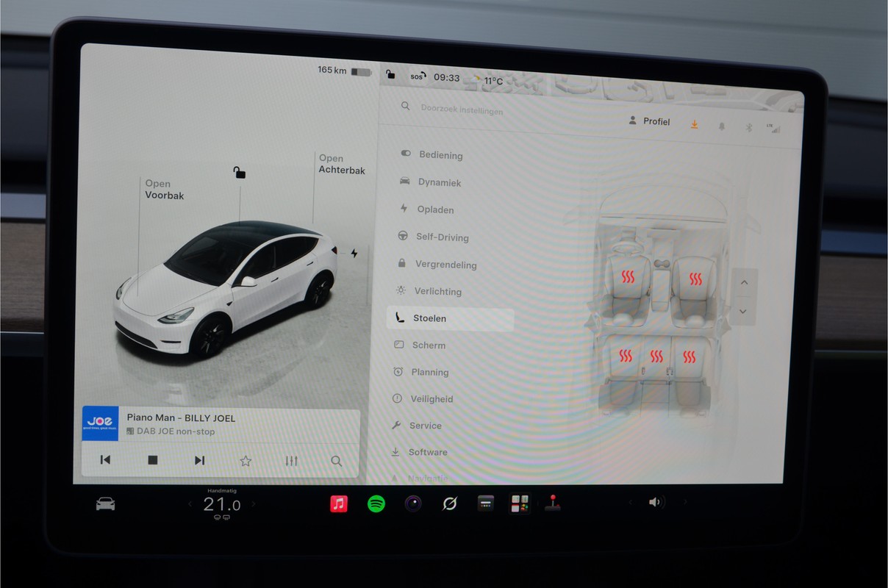Image resolution: width=888 pixels, height=588 pixels.
Task: Mute audio with speaker icon
Action: click(656, 502)
